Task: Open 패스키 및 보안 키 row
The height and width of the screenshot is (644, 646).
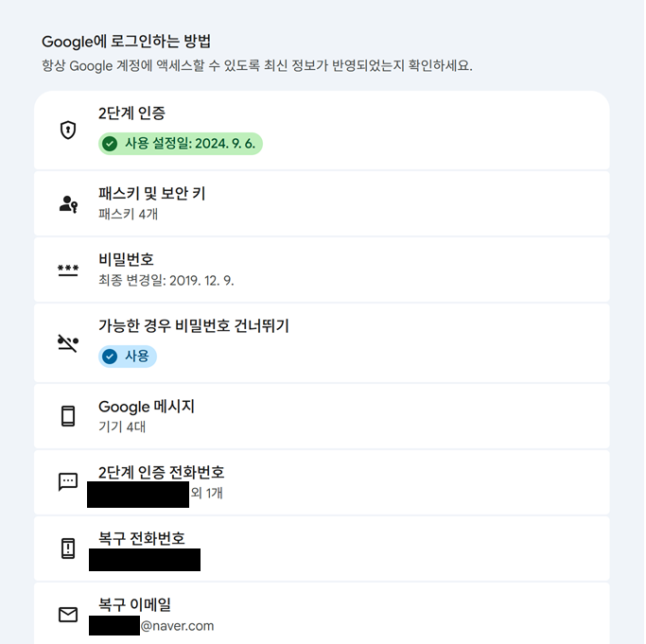Action: coord(322,203)
